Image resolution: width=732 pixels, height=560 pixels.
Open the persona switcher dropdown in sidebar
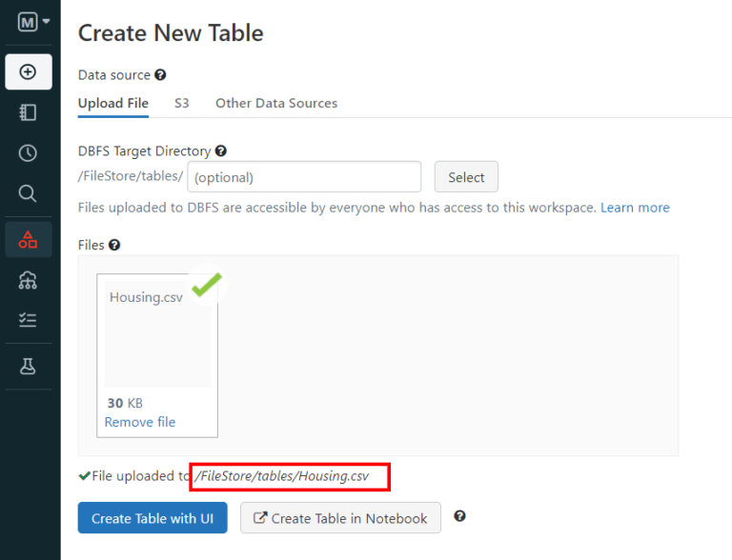click(x=33, y=21)
